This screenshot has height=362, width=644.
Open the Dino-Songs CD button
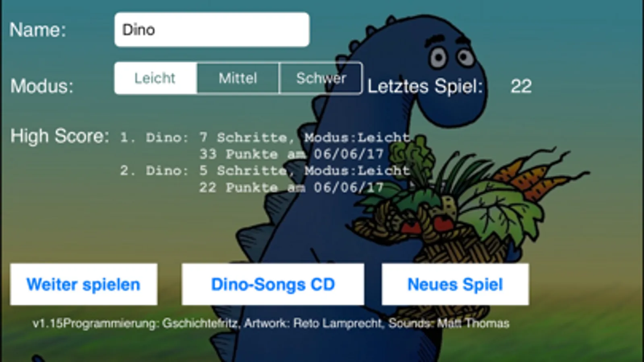(273, 284)
